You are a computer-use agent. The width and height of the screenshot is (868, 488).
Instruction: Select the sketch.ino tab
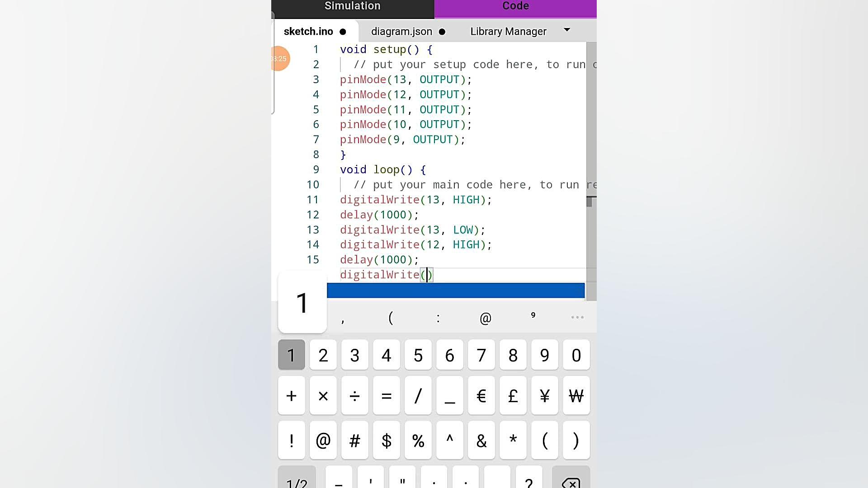(308, 32)
